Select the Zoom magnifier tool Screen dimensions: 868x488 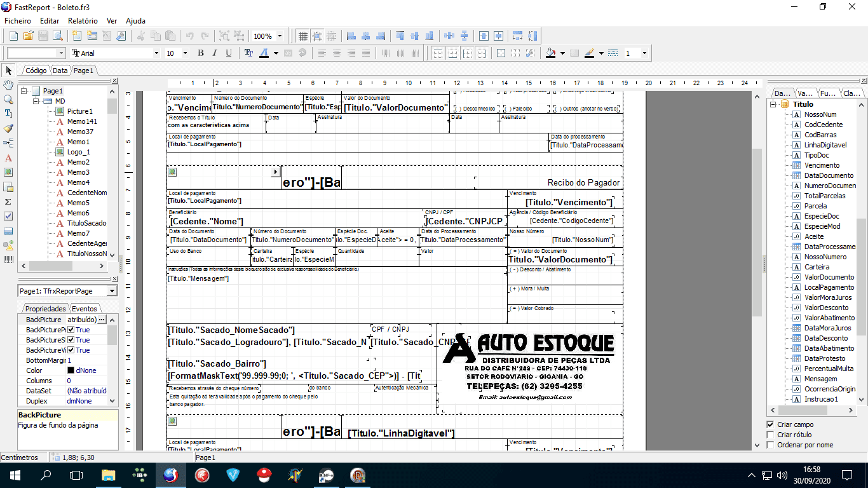tap(8, 100)
